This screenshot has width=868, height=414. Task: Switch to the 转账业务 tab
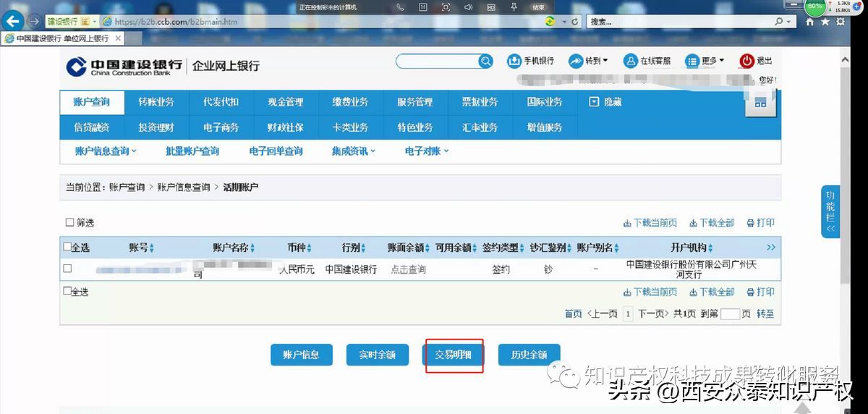coord(156,102)
